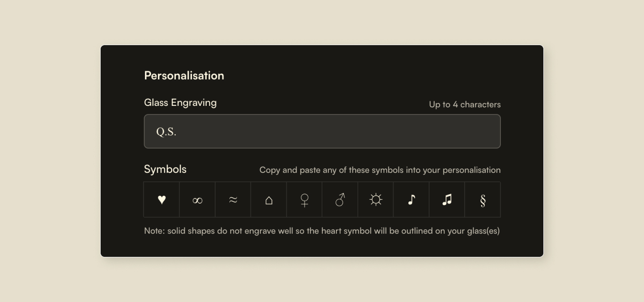The image size is (644, 302).
Task: Select the heart symbol
Action: [161, 199]
